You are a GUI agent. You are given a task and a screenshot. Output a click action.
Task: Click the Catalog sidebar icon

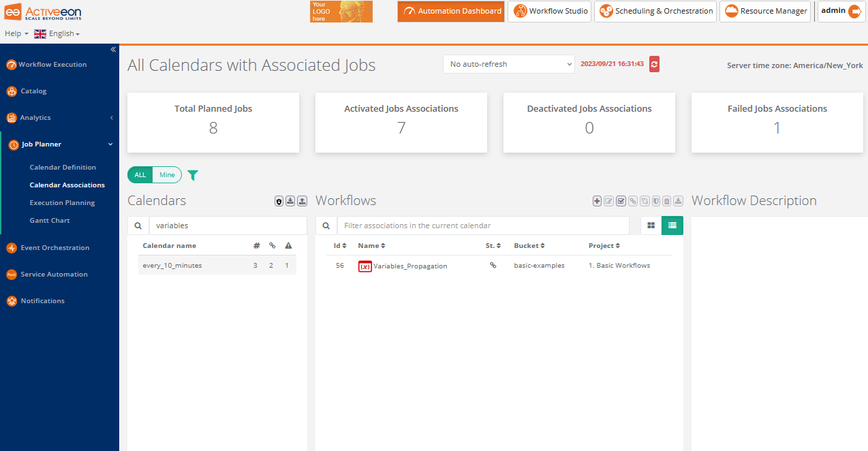click(11, 91)
